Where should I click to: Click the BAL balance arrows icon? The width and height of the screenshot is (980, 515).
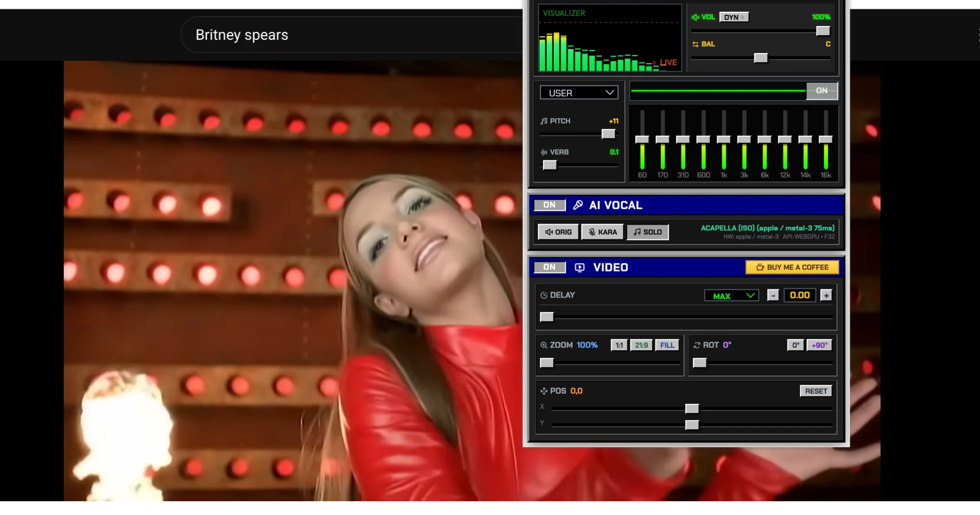tap(695, 44)
